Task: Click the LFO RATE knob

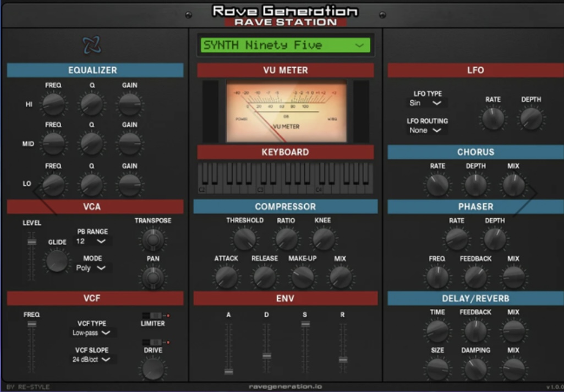Action: [x=493, y=119]
